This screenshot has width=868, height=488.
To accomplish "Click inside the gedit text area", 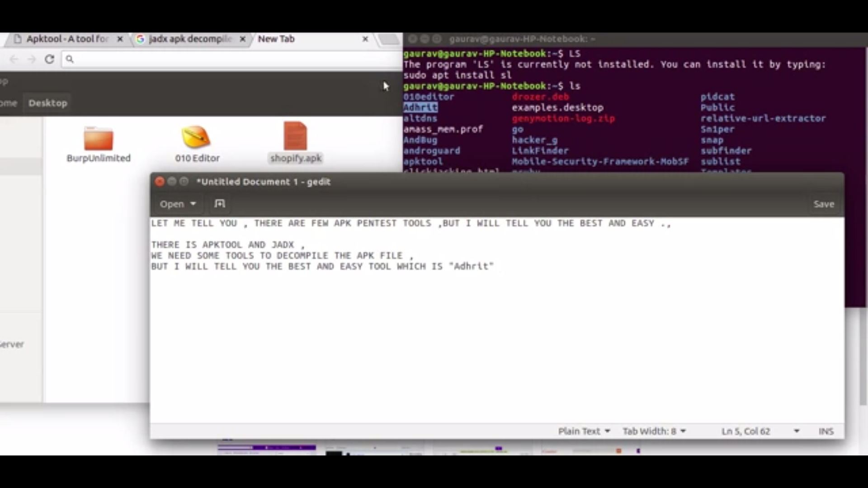I will coord(496,343).
